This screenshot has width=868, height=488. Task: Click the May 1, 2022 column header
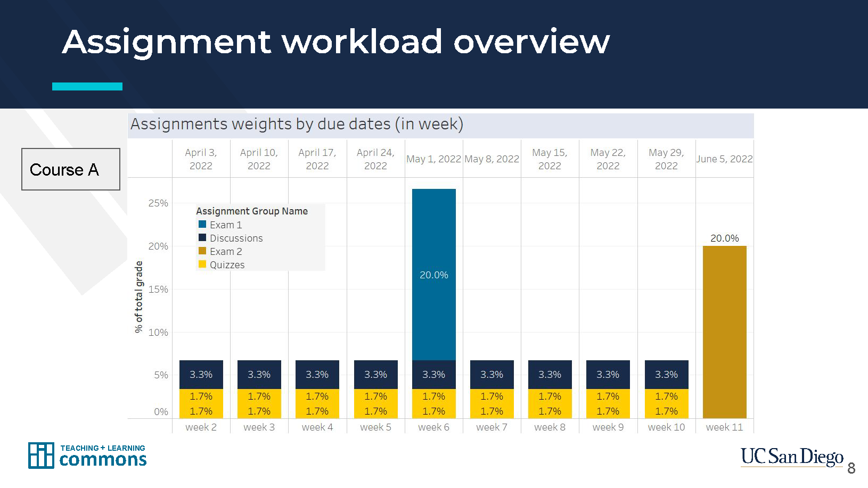pos(433,159)
